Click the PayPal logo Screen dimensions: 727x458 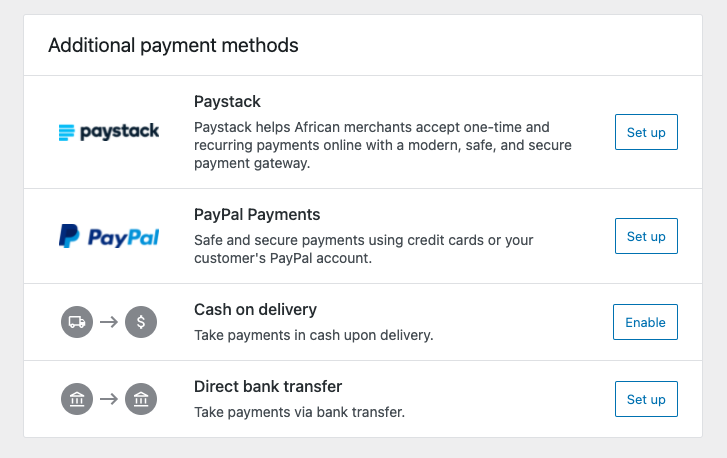coord(109,237)
